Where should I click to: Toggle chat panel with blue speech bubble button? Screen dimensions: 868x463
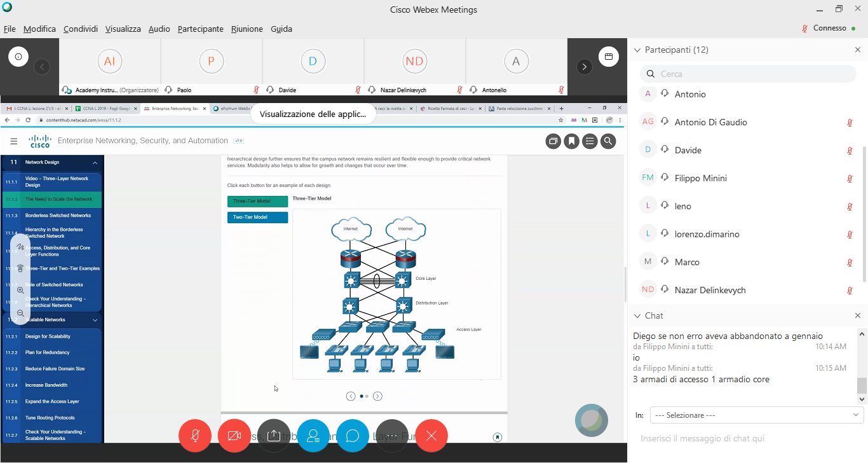353,436
